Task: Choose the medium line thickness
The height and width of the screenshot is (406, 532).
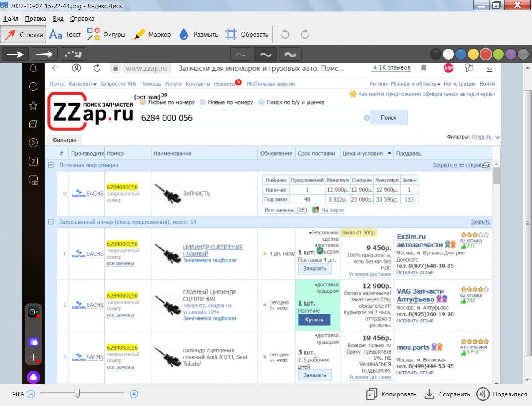Action: click(x=266, y=54)
